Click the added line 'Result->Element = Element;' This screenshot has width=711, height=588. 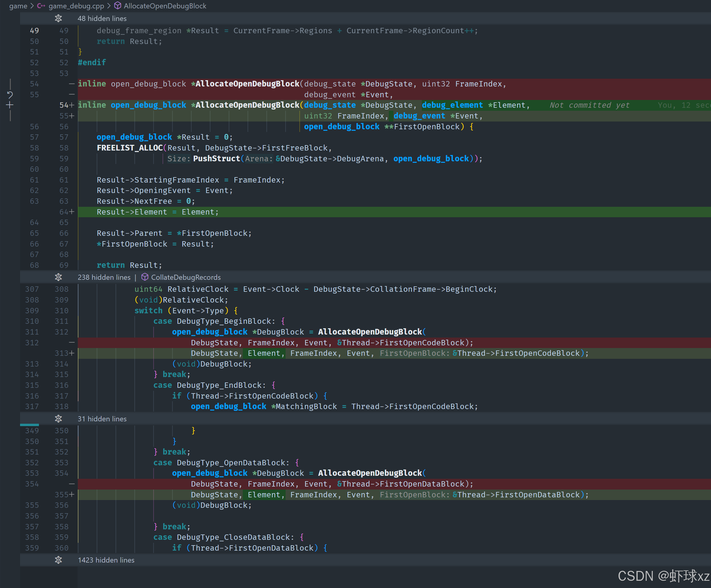pos(158,212)
